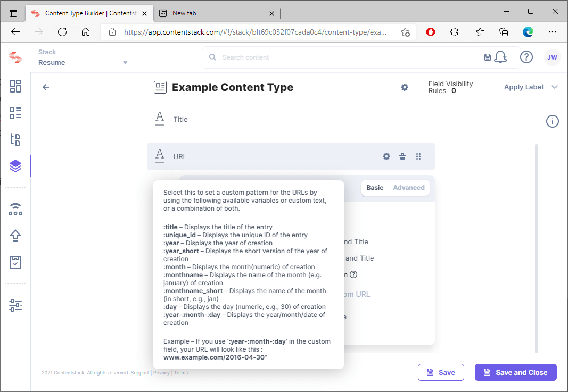Open the Apply Label dropdown
This screenshot has width=568, height=392.
click(x=531, y=87)
